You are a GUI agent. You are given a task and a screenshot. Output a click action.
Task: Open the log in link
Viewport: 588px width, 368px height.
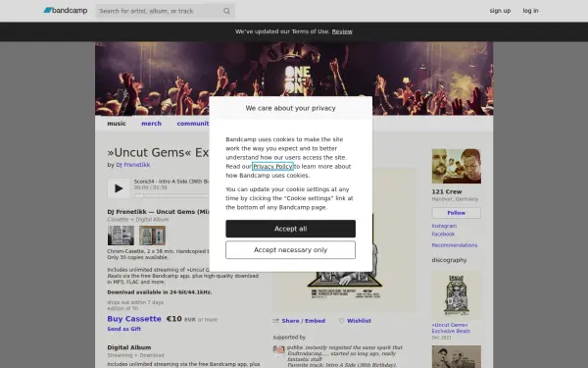(x=530, y=11)
